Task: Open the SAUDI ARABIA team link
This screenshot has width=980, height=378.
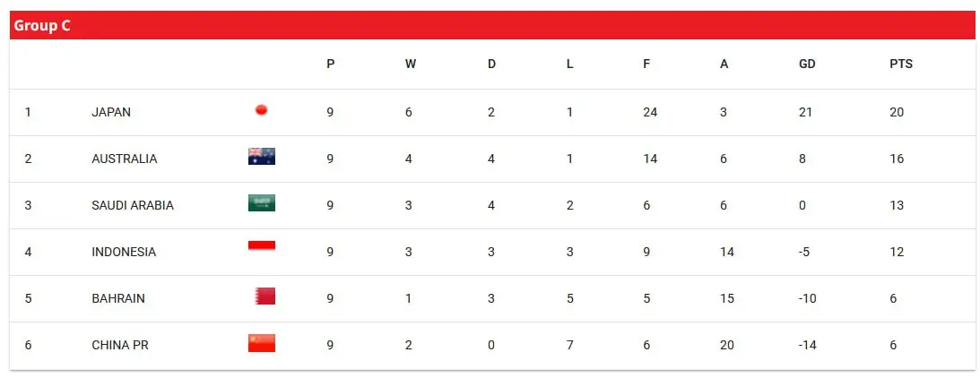Action: [133, 205]
